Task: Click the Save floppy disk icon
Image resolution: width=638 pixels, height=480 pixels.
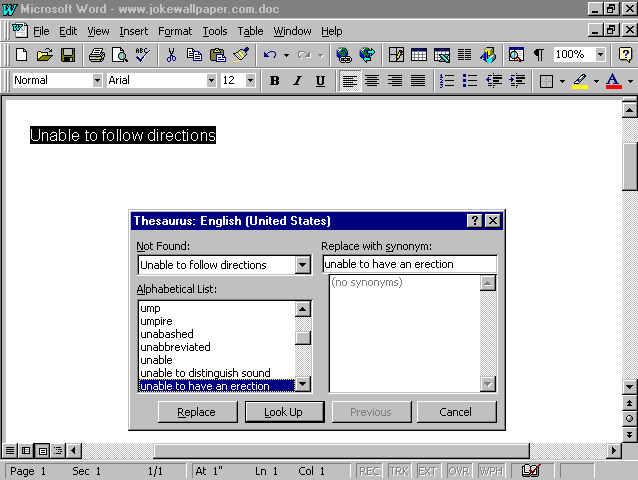Action: tap(68, 55)
